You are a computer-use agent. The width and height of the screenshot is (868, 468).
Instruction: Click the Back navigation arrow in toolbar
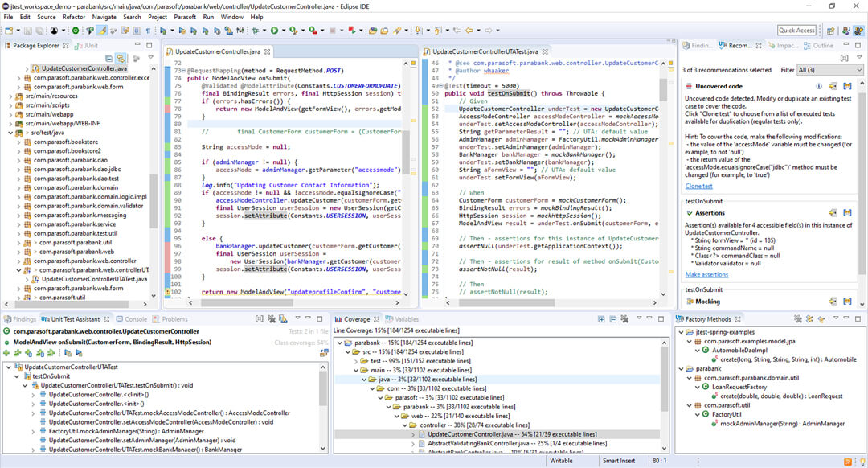[469, 31]
